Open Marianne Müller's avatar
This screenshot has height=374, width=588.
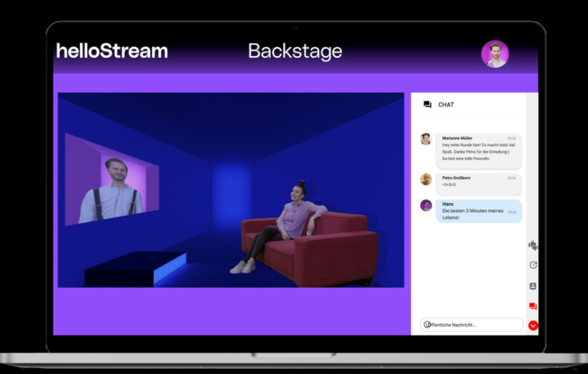pos(426,139)
